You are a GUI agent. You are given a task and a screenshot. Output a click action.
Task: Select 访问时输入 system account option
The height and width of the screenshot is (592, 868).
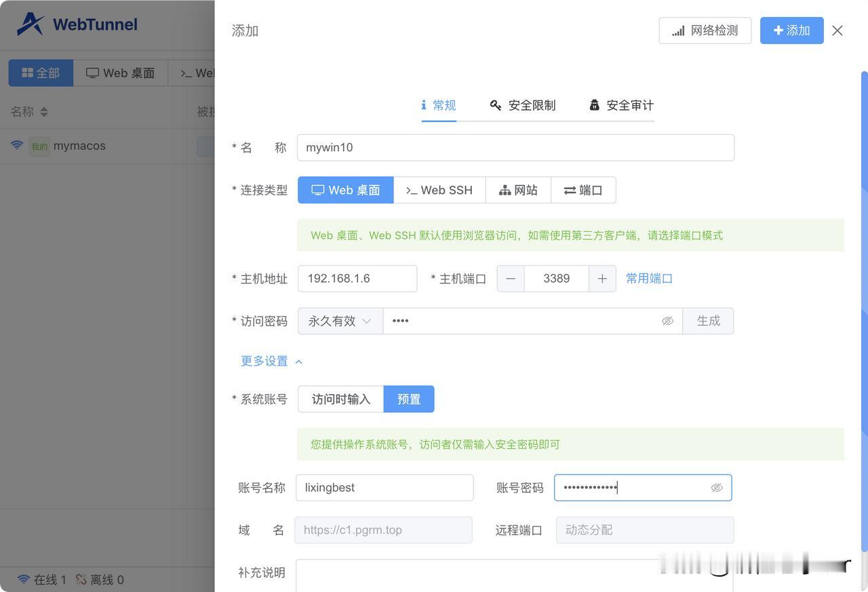(x=340, y=399)
